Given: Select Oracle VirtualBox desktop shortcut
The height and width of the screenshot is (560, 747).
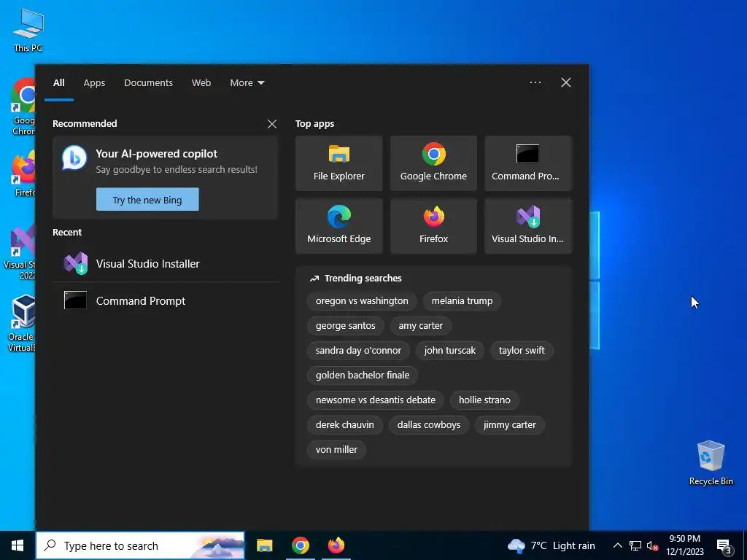Looking at the screenshot, I should pyautogui.click(x=21, y=324).
